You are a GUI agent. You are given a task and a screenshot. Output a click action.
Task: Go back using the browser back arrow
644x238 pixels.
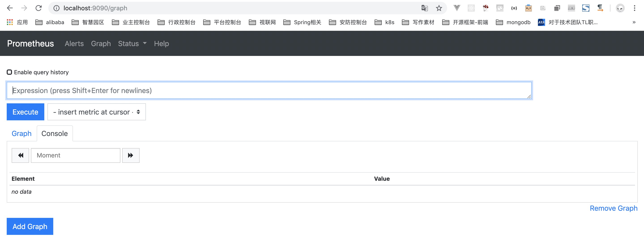10,8
